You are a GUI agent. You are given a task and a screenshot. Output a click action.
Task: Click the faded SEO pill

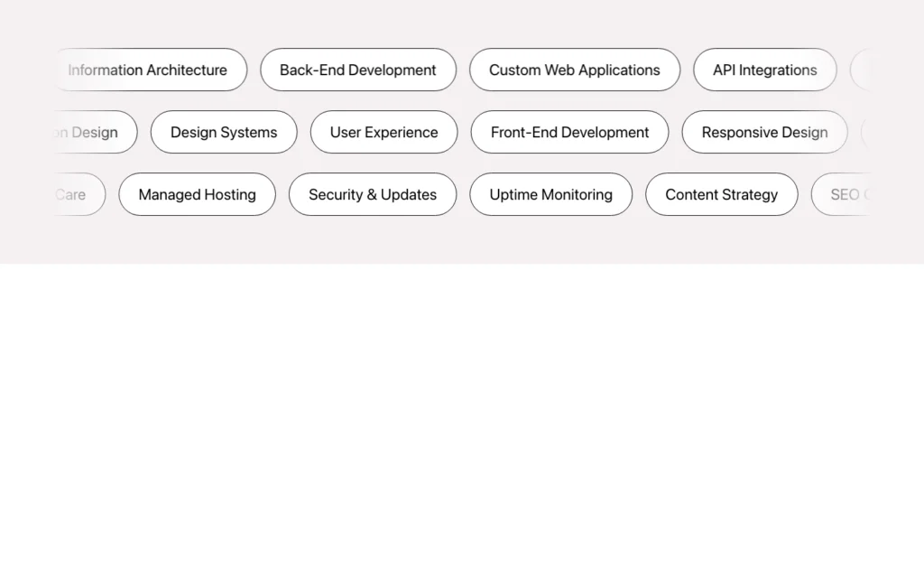coord(843,194)
